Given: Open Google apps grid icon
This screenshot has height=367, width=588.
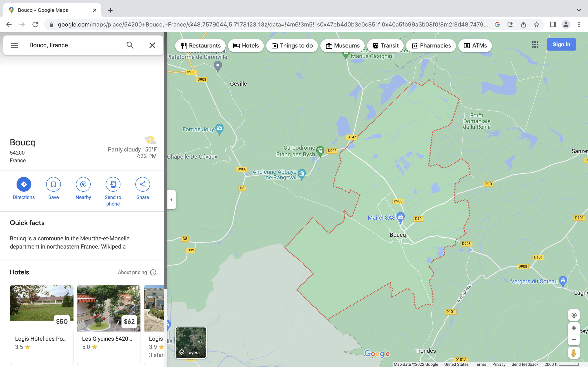Looking at the screenshot, I should 535,44.
